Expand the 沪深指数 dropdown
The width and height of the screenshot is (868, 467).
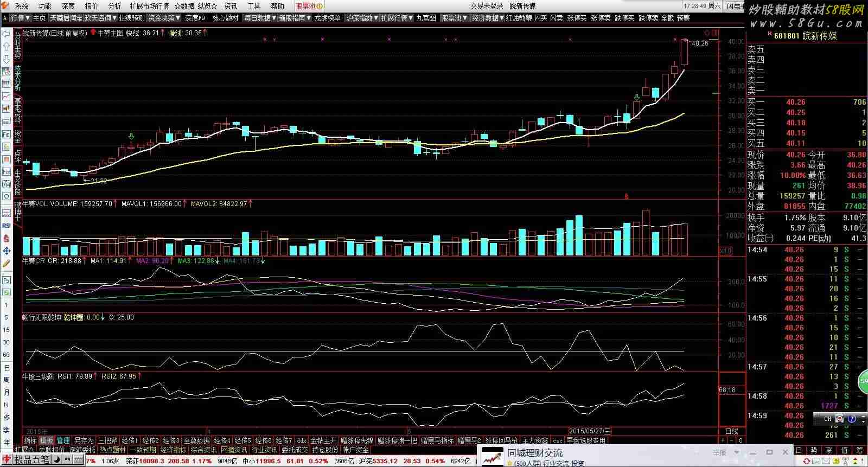pyautogui.click(x=362, y=18)
